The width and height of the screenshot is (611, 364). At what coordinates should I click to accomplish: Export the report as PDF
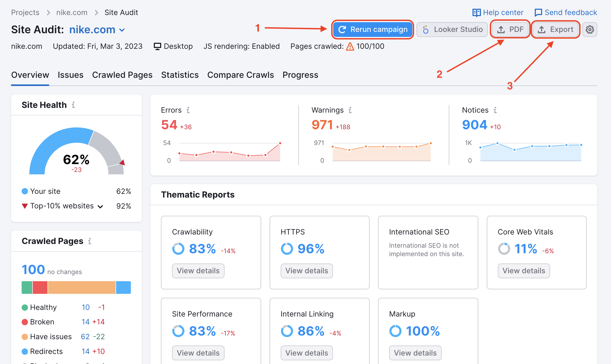pyautogui.click(x=510, y=30)
